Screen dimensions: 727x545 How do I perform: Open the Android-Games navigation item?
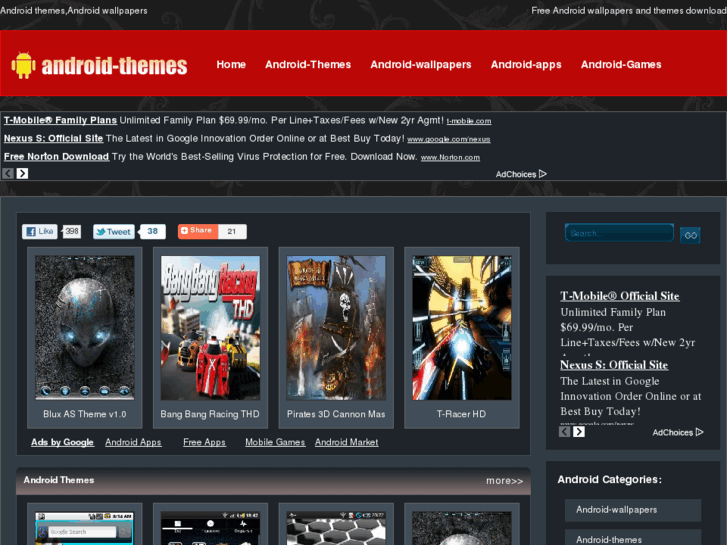621,64
